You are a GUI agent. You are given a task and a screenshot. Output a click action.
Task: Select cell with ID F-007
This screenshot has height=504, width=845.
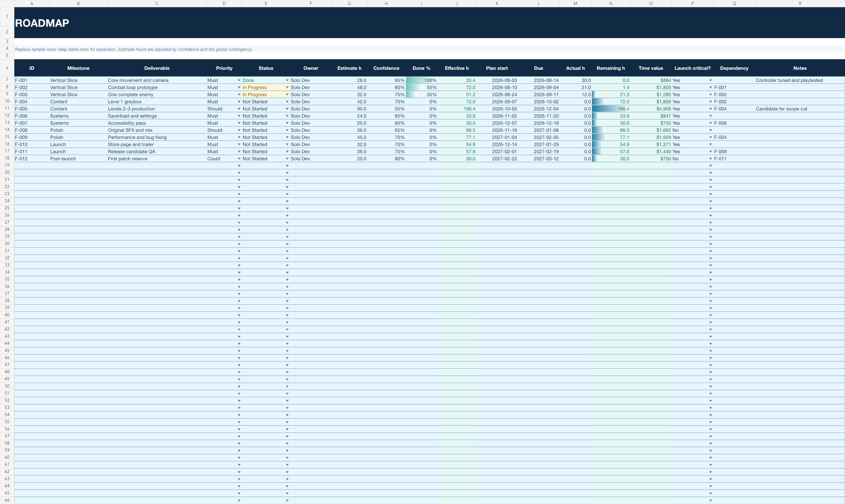(32, 123)
